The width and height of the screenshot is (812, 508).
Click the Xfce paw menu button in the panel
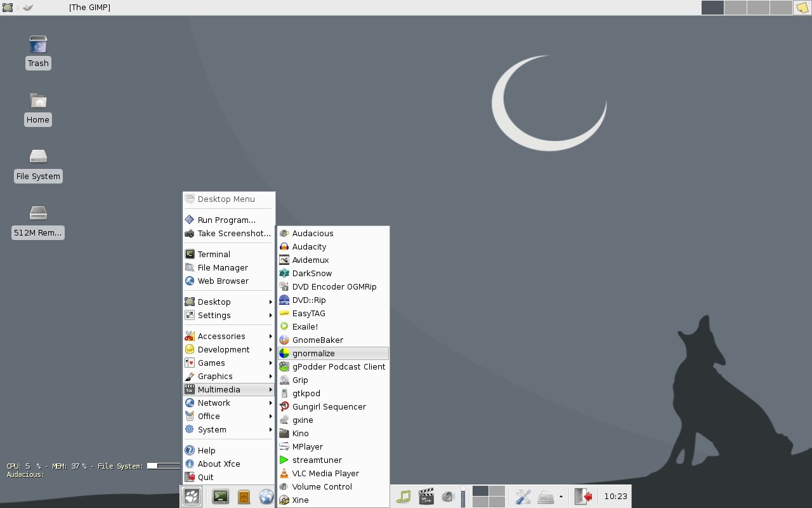pyautogui.click(x=192, y=497)
